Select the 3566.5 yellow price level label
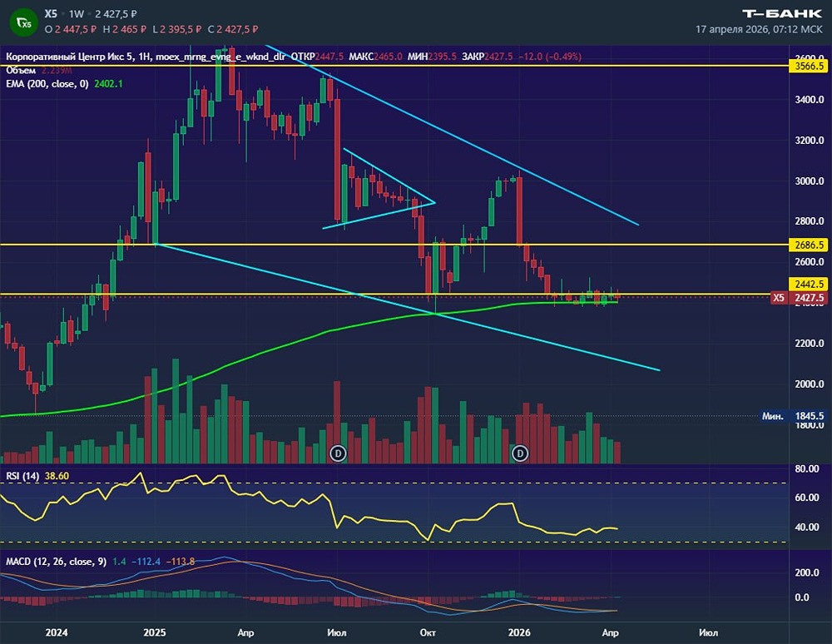Viewport: 832px width, 644px height. point(809,66)
